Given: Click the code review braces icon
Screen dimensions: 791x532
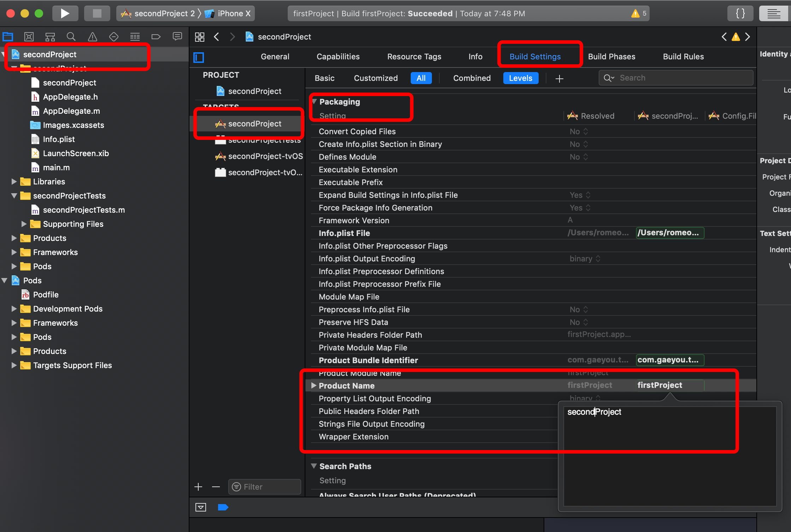Looking at the screenshot, I should point(740,13).
